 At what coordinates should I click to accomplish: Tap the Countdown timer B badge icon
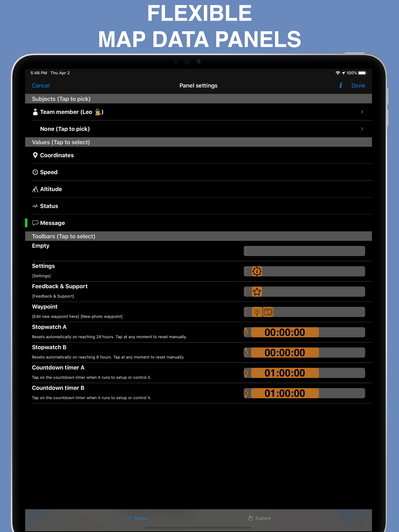coord(246,394)
